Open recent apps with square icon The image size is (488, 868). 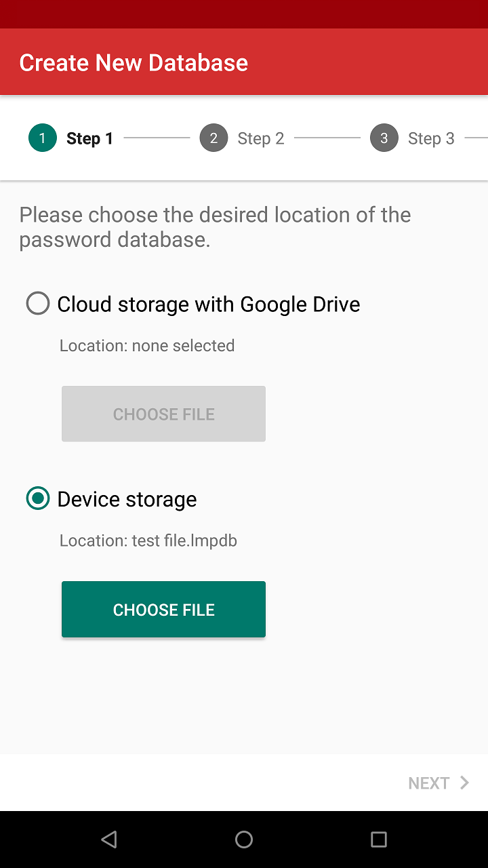tap(379, 840)
